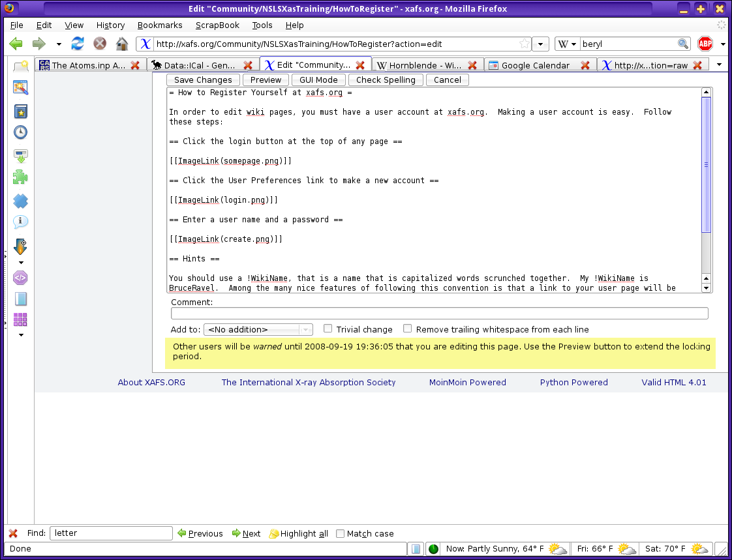Image resolution: width=732 pixels, height=560 pixels.
Task: Click the Home icon in navigation toolbar
Action: 122,44
